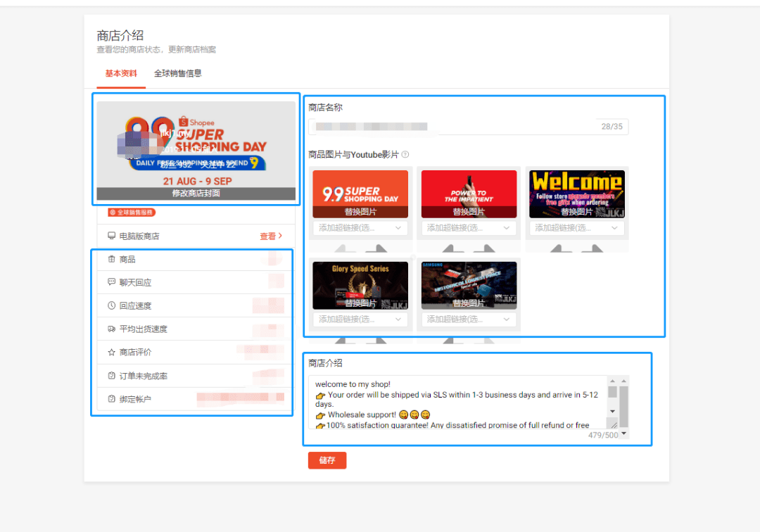Click the clock icon beside 回应速度
760x532 pixels.
111,305
